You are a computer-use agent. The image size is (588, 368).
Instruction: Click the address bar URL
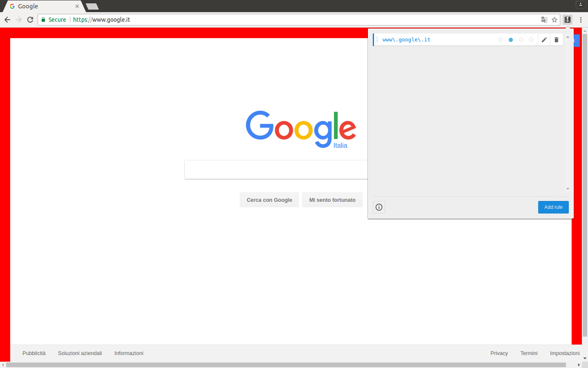pyautogui.click(x=102, y=20)
